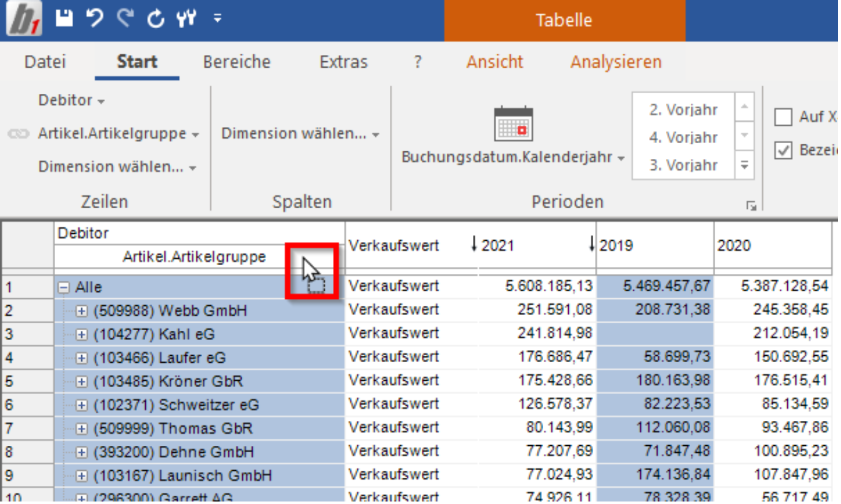Image resolution: width=841 pixels, height=504 pixels.
Task: Sort by the arrow next to 2021
Action: tap(474, 245)
